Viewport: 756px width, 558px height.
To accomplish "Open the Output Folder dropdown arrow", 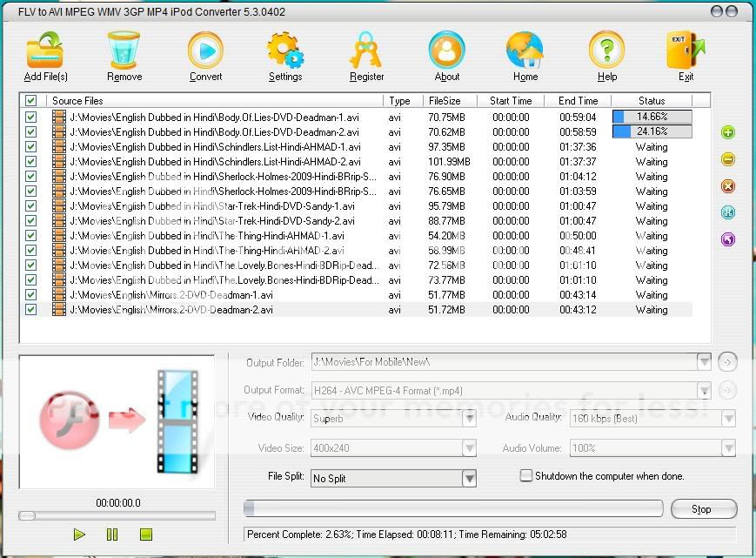I will pos(705,362).
